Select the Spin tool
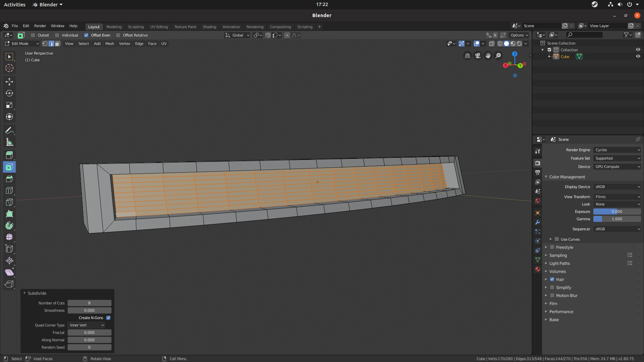 tap(9, 226)
